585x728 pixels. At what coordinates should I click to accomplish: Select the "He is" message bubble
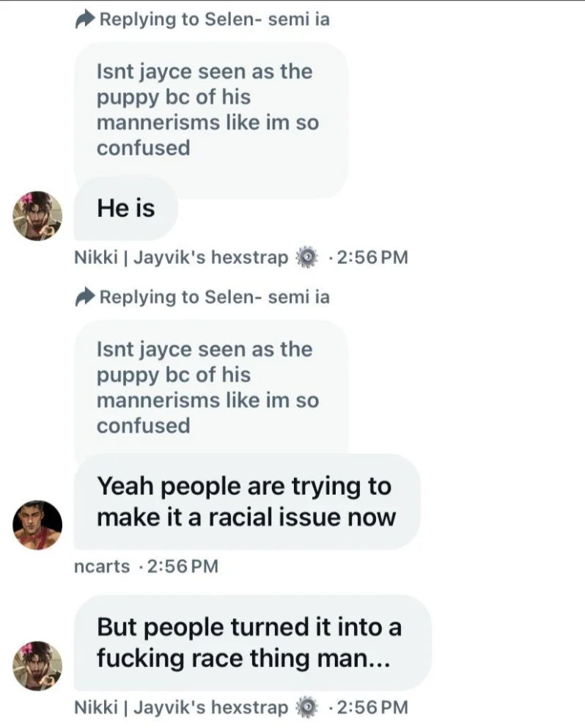click(126, 208)
